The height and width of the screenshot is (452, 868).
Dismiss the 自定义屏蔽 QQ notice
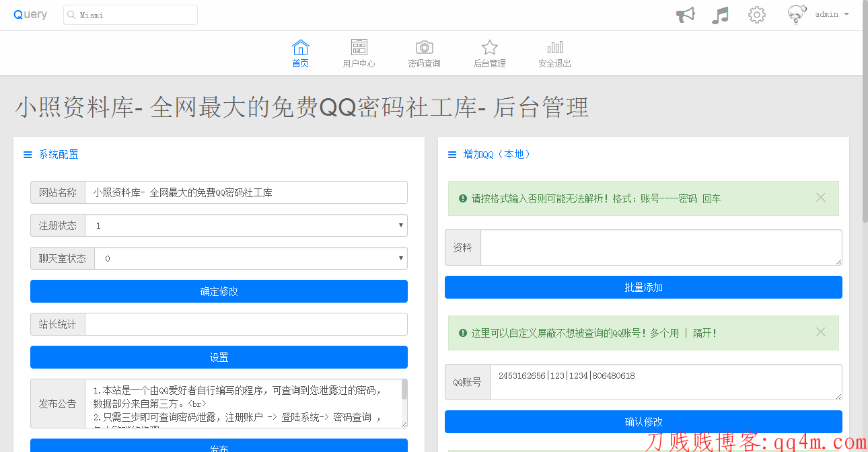821,332
